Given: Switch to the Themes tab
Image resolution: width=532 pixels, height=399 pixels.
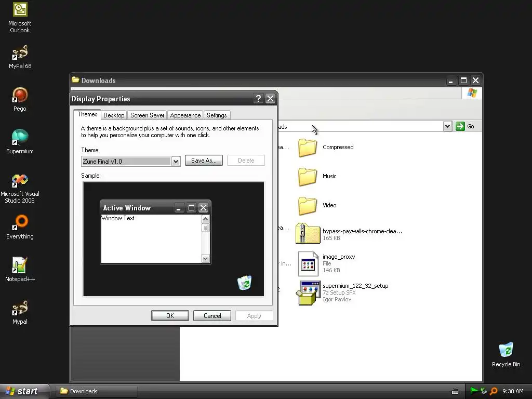Looking at the screenshot, I should point(87,114).
